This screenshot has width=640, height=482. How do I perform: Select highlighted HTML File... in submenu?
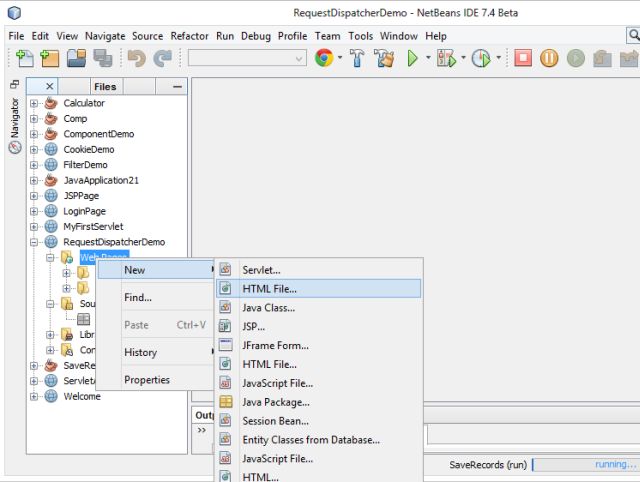pos(318,289)
